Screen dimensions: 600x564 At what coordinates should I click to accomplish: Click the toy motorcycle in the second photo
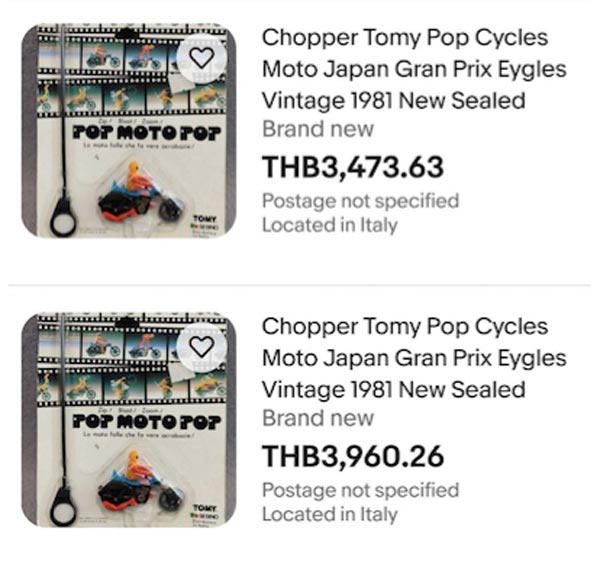tap(140, 482)
